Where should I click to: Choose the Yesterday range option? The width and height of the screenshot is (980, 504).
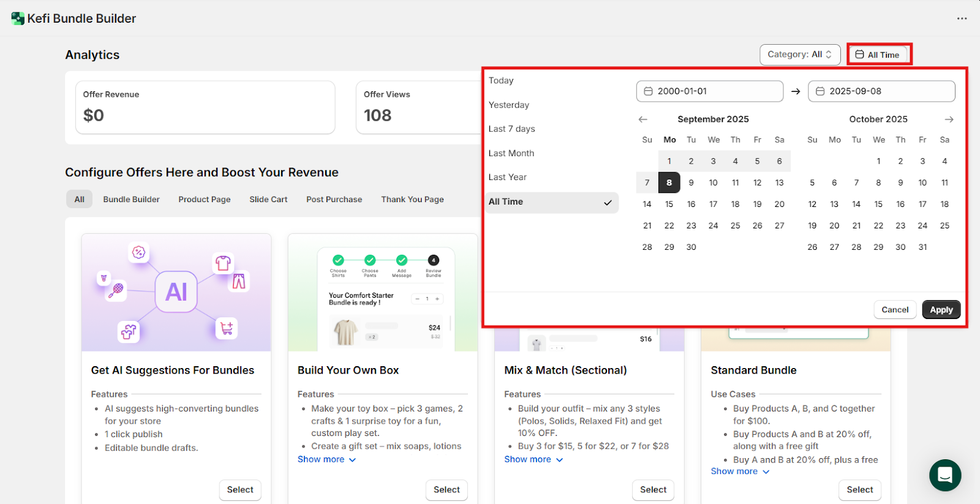[509, 105]
